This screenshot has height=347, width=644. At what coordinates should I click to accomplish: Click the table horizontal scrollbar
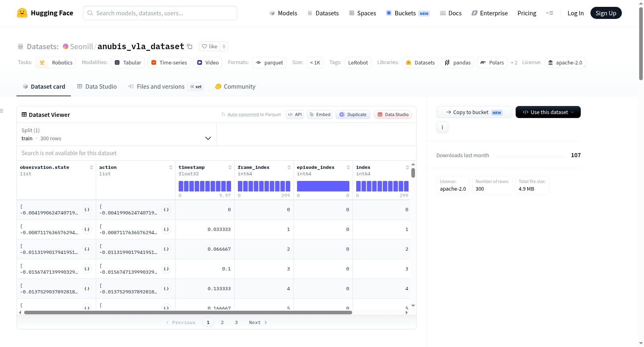click(188, 312)
